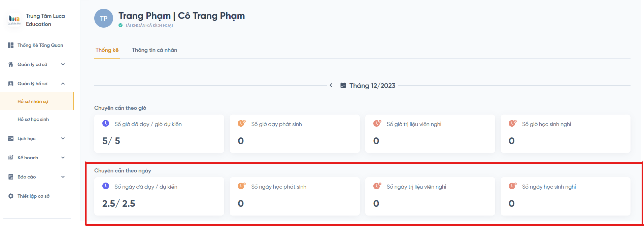
Task: Open Hồ sơ học sinh page
Action: [33, 119]
